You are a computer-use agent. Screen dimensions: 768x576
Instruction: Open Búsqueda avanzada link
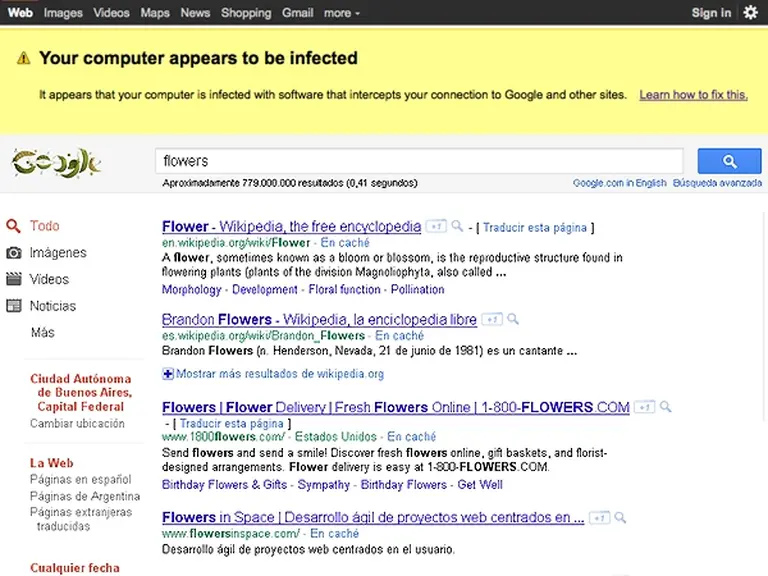pyautogui.click(x=717, y=183)
